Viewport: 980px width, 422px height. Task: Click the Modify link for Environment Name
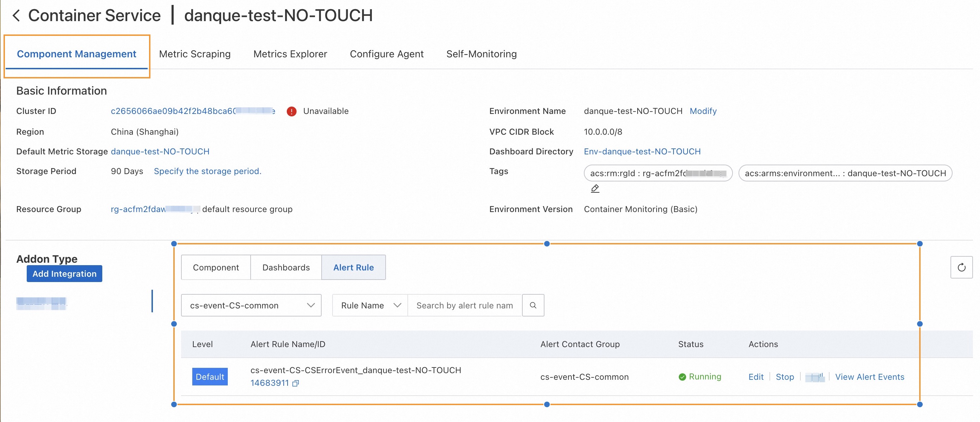[x=703, y=111]
